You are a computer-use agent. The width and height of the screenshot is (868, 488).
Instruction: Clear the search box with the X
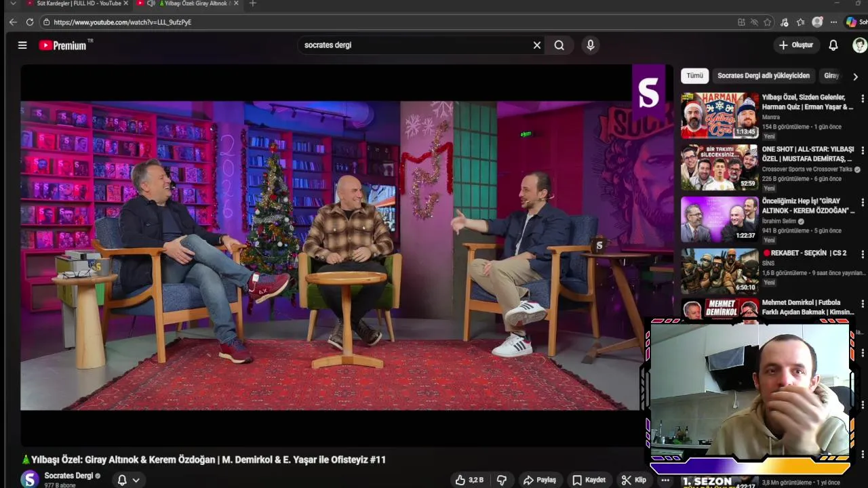tap(537, 45)
